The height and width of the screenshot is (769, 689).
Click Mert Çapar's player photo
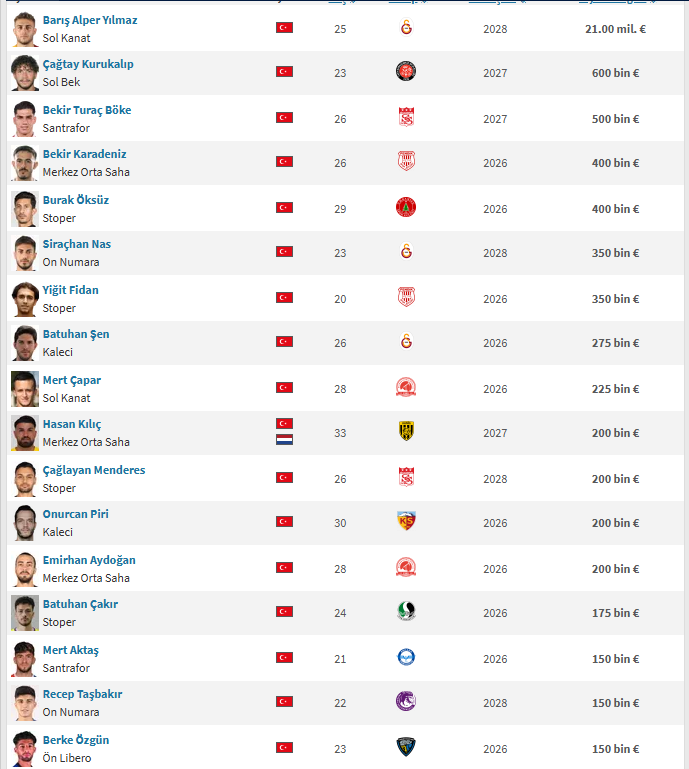[25, 389]
